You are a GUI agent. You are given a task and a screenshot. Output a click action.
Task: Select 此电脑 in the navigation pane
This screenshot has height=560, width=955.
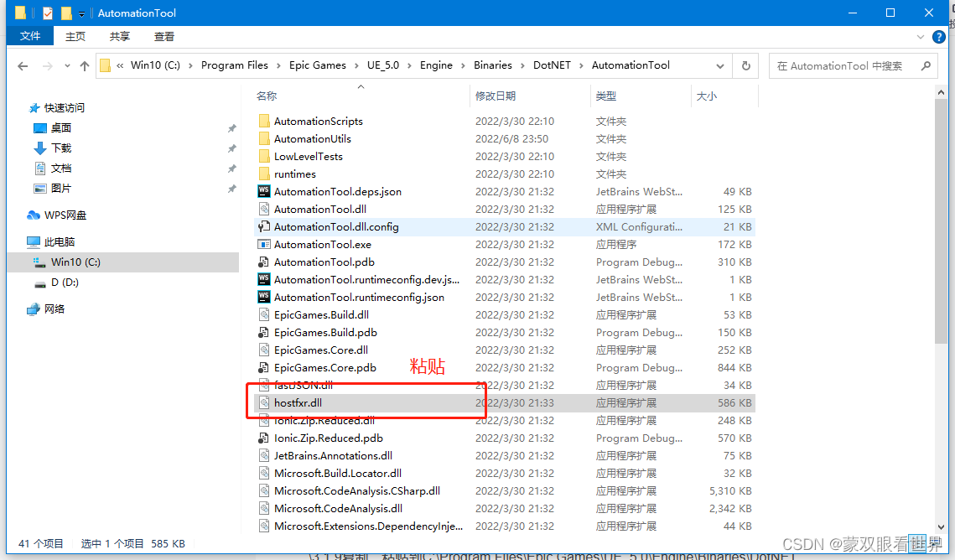coord(59,241)
